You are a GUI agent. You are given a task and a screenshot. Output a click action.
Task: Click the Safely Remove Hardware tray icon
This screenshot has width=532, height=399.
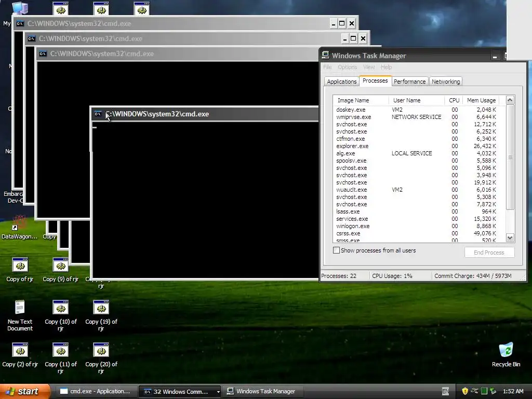[x=493, y=391]
